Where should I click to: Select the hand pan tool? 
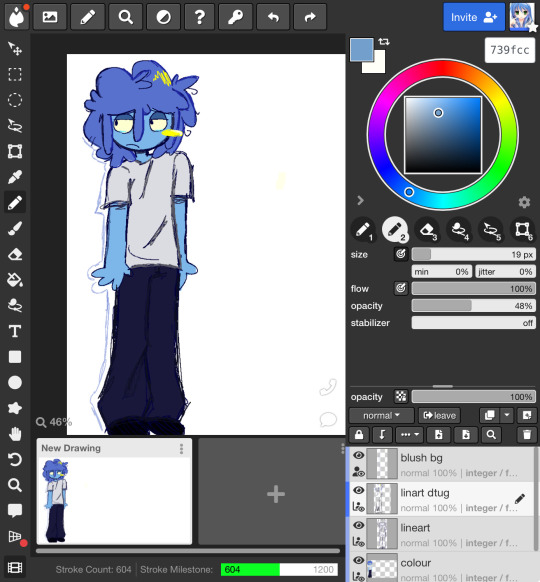click(15, 434)
